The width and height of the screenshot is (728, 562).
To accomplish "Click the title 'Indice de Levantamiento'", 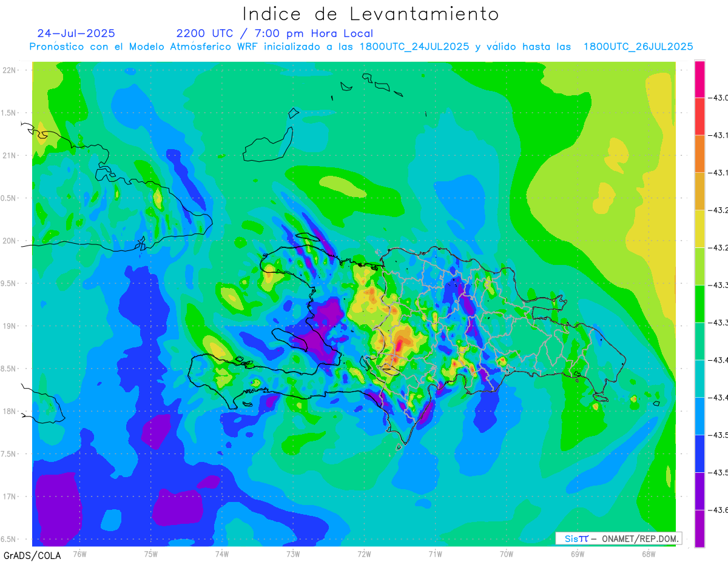I will pyautogui.click(x=371, y=14).
